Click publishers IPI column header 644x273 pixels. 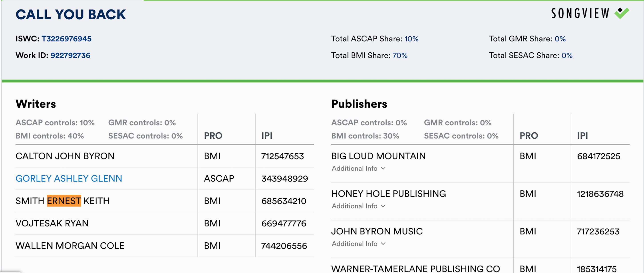point(582,136)
